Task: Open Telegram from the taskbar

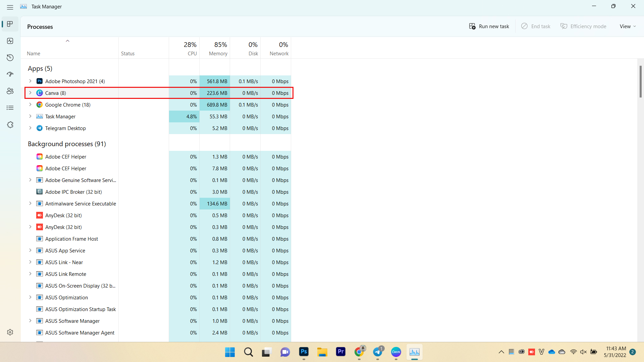Action: 378,352
